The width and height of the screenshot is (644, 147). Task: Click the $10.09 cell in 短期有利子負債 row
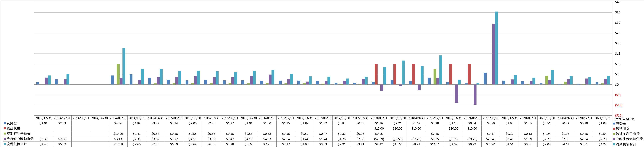pos(118,134)
